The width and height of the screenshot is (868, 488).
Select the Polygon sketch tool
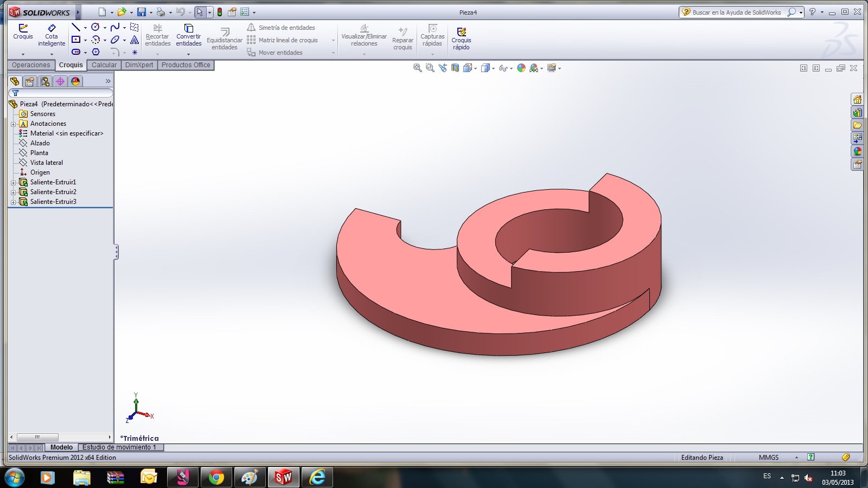pyautogui.click(x=95, y=52)
